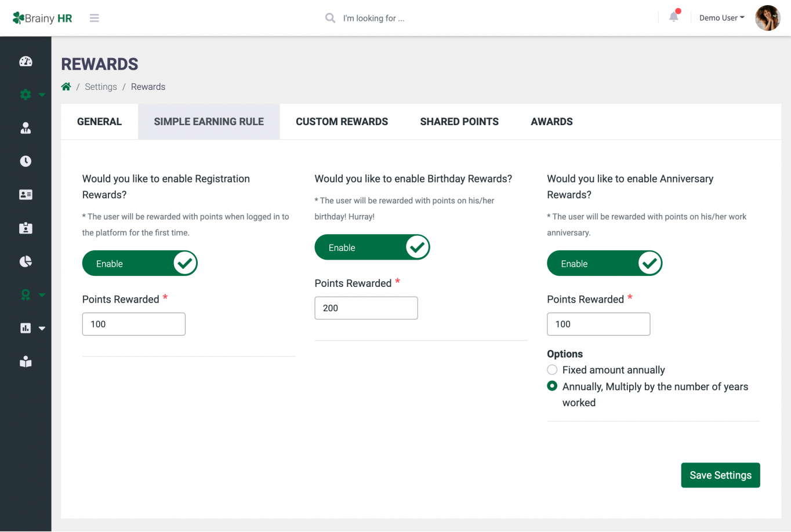Click the badge clipboard icon in sidebar

(26, 228)
